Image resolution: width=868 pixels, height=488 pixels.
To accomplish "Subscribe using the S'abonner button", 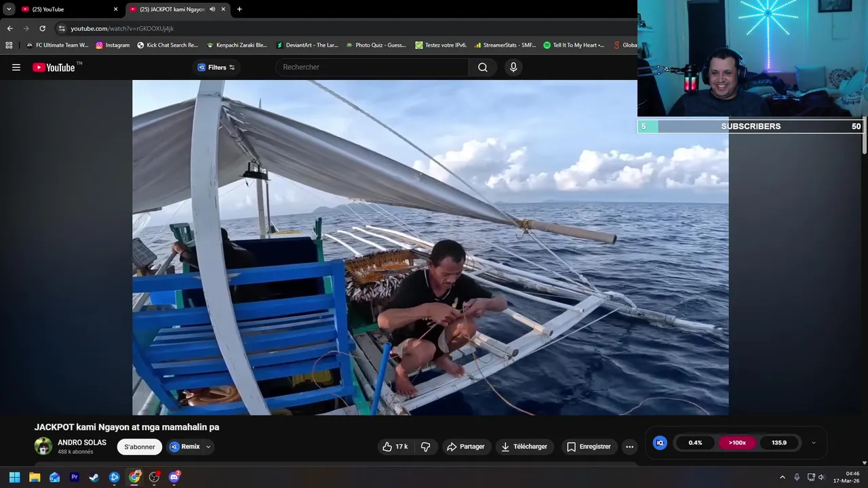I will 140,447.
